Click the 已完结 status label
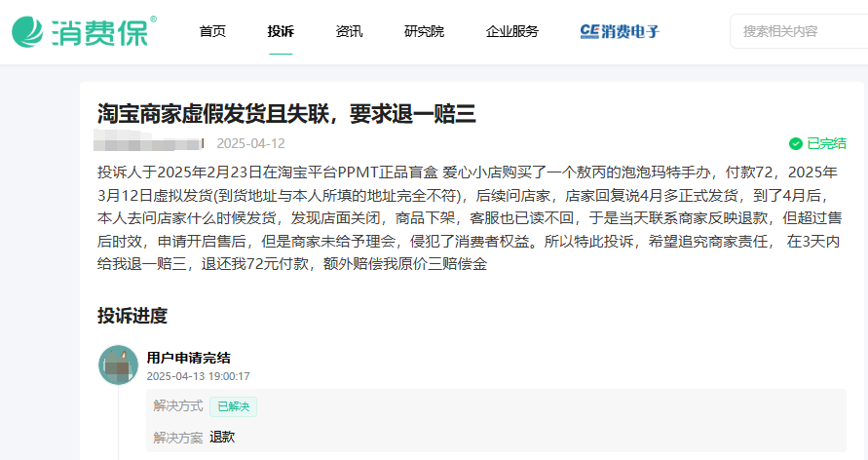 (826, 144)
